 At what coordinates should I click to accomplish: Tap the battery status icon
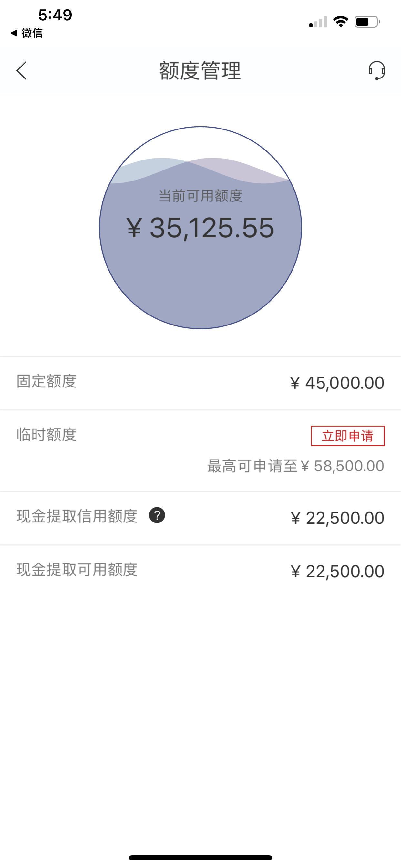(367, 22)
